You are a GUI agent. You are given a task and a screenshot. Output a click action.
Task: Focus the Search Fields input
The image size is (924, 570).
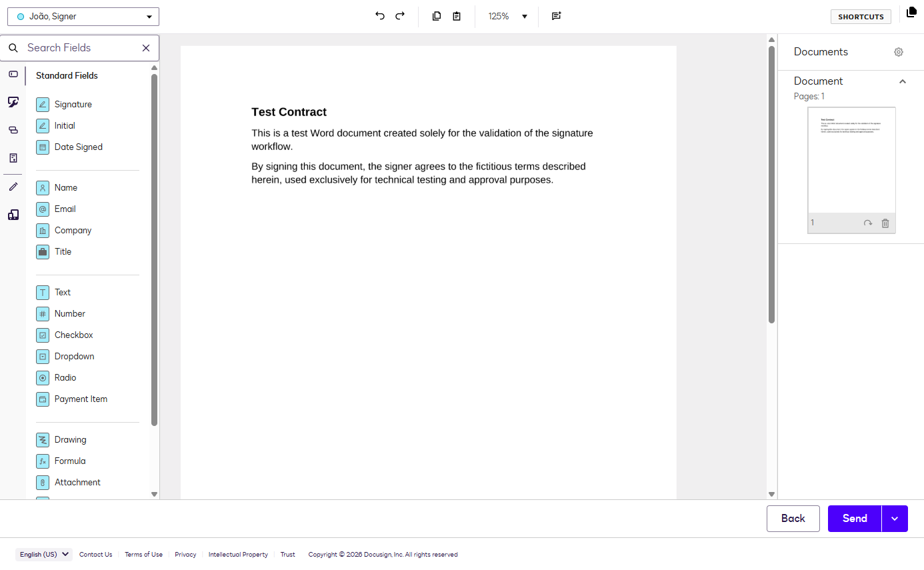tap(80, 48)
